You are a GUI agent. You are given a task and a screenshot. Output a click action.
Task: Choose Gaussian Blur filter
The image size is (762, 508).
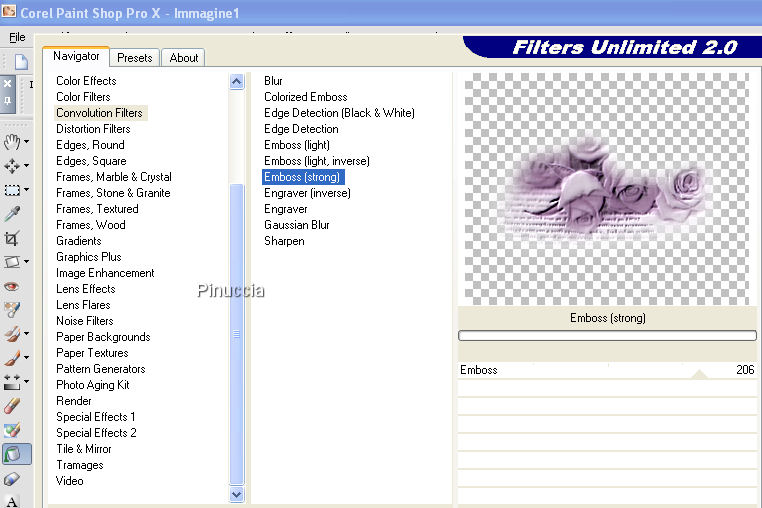297,225
